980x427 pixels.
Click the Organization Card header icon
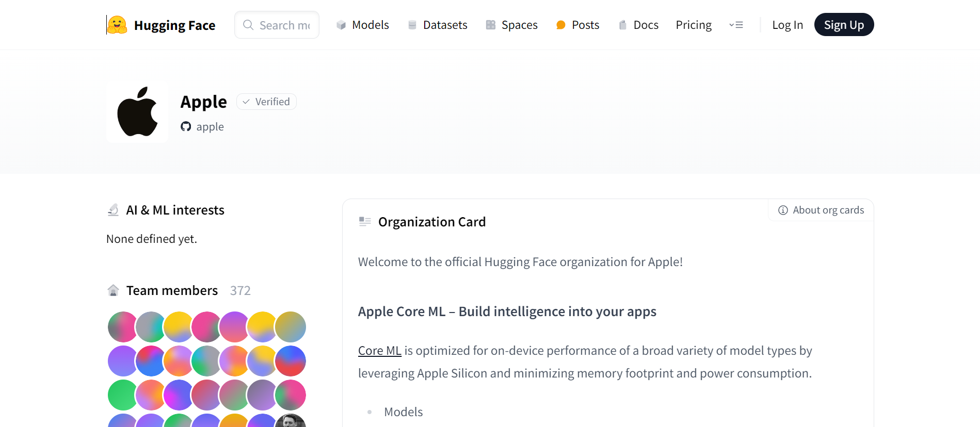click(x=365, y=222)
